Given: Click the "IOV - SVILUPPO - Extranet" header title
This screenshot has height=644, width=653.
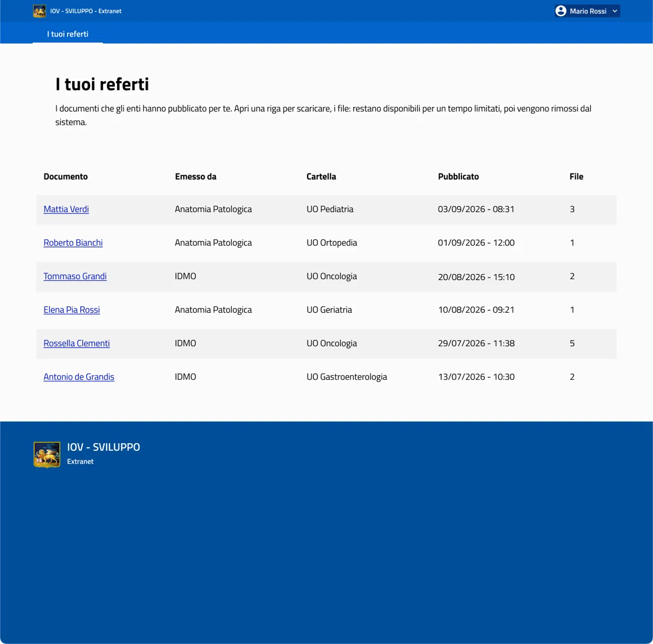Looking at the screenshot, I should [x=86, y=11].
